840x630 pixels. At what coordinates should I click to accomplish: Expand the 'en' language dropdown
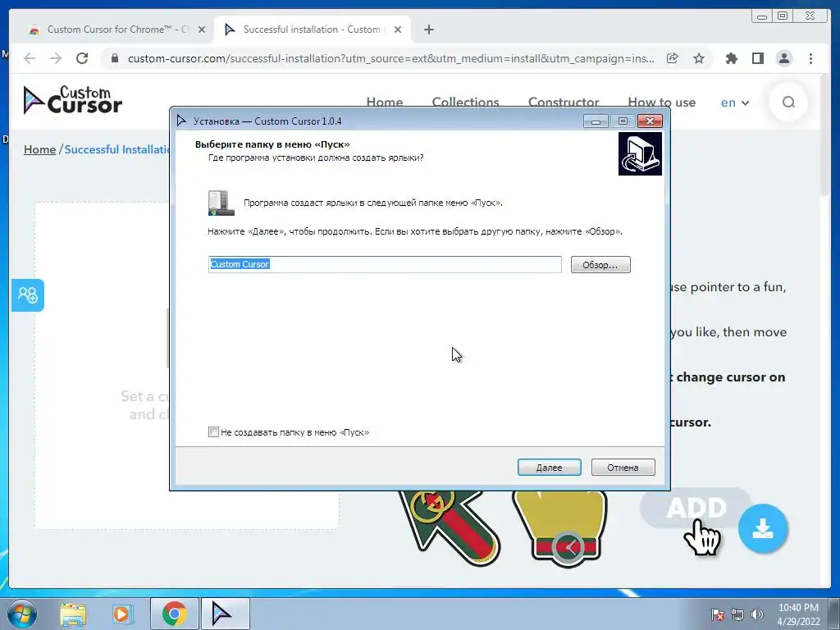point(734,103)
